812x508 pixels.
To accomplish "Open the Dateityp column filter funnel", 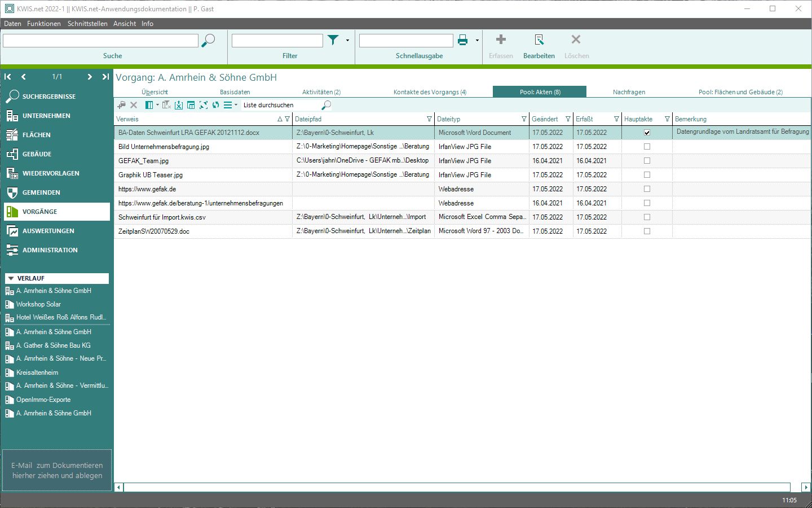I will pyautogui.click(x=524, y=119).
